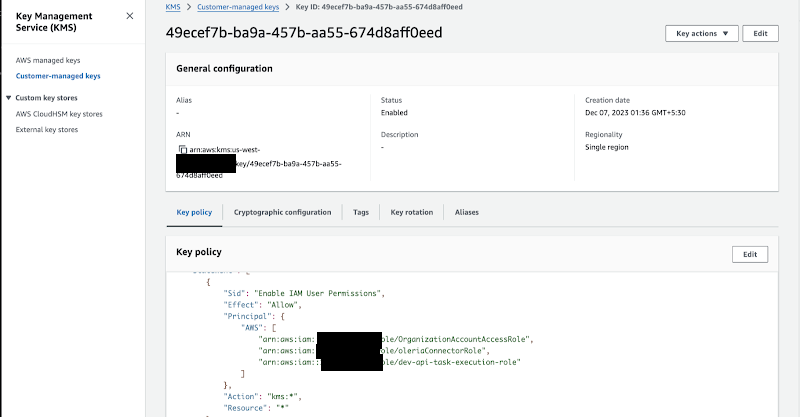The image size is (800, 417).
Task: Open the Tags tab
Action: point(361,212)
